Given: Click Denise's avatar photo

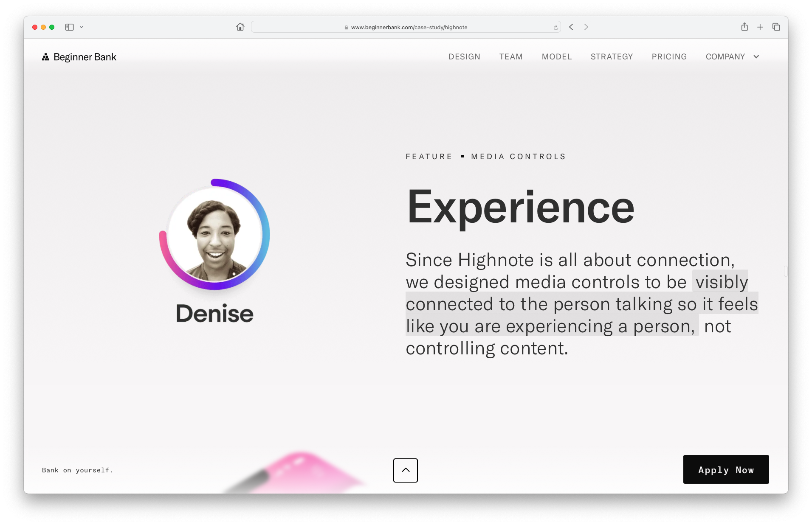Looking at the screenshot, I should (x=215, y=235).
